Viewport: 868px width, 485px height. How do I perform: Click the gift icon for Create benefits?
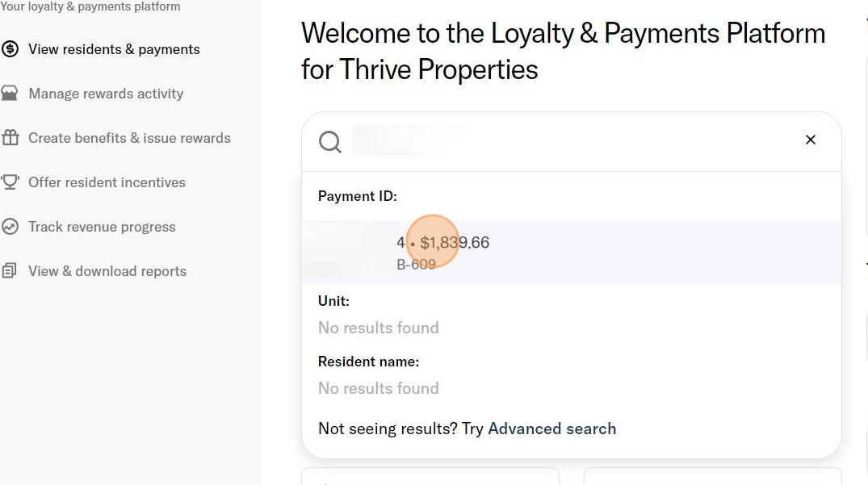click(x=10, y=138)
